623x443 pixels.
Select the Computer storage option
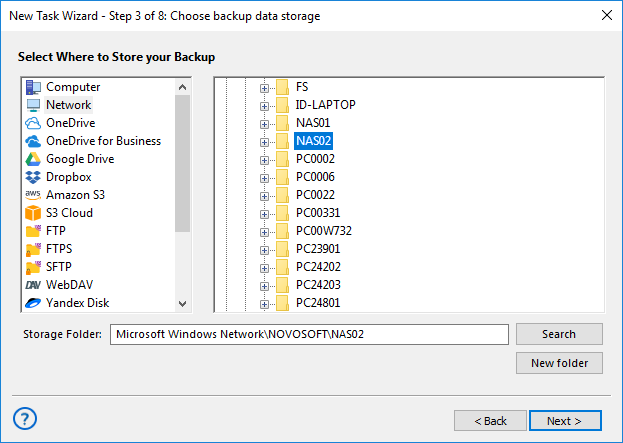(73, 87)
